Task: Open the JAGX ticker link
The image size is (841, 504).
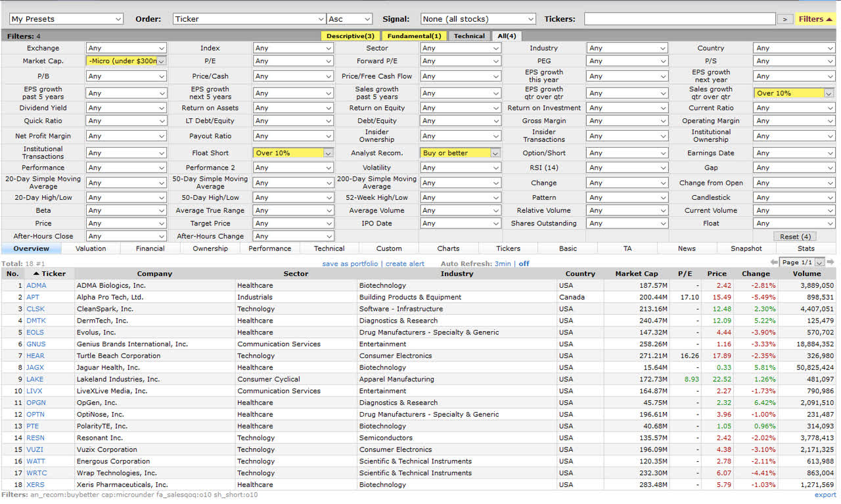Action: tap(36, 367)
